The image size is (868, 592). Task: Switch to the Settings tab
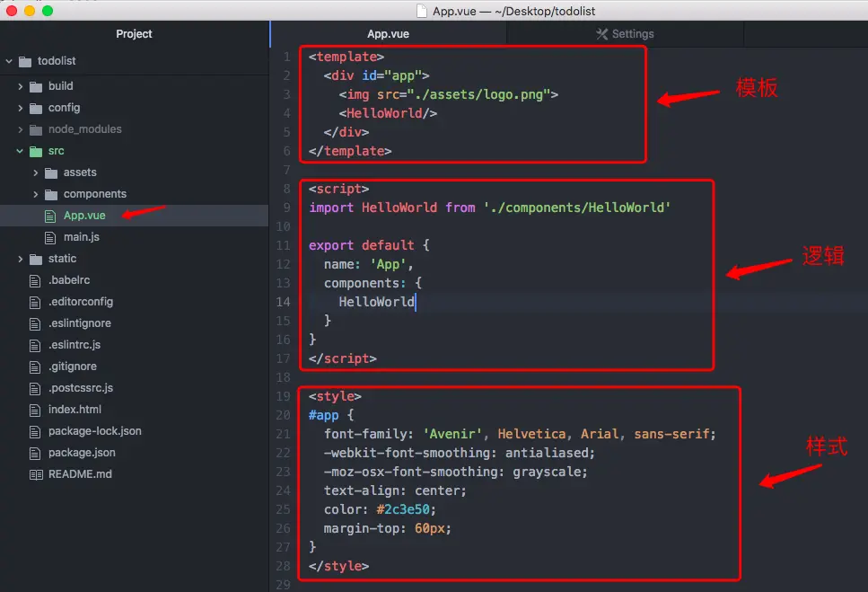(x=625, y=34)
